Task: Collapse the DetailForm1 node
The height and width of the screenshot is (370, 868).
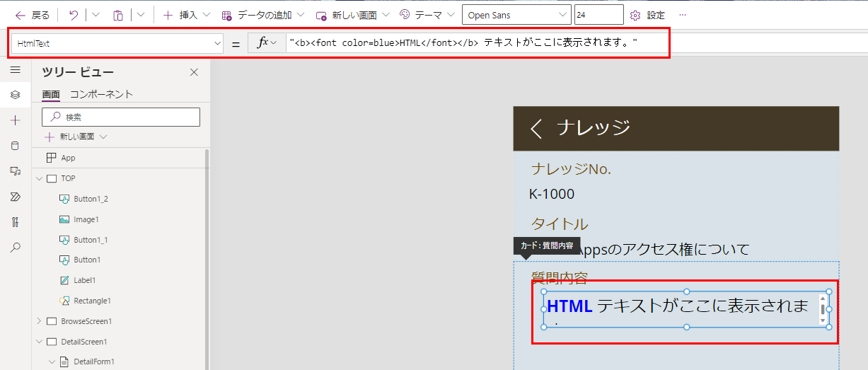Action: pos(52,362)
